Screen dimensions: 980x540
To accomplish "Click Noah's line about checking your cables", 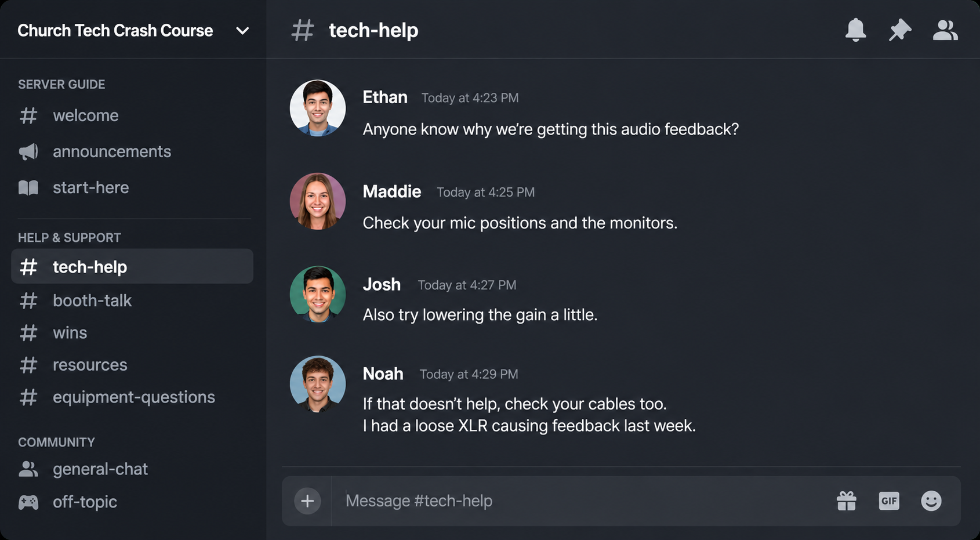I will click(515, 404).
